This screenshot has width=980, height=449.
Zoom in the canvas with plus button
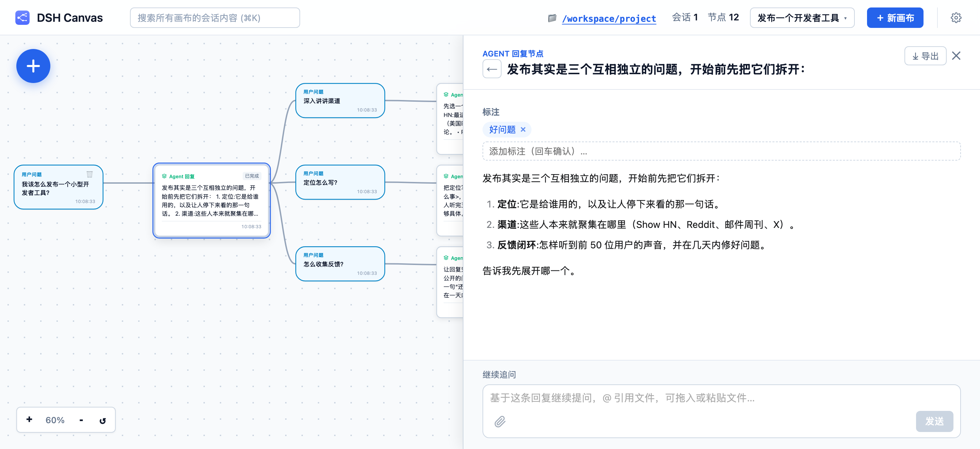[x=29, y=419]
